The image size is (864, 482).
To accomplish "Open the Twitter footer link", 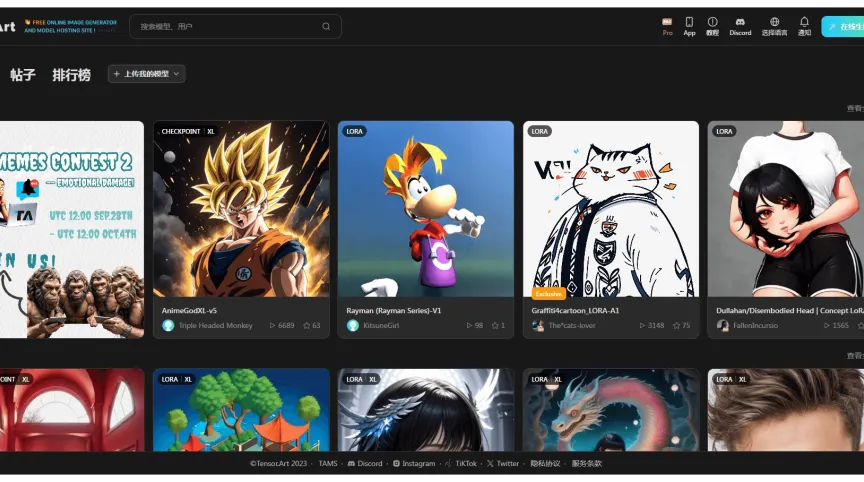I will pos(503,463).
